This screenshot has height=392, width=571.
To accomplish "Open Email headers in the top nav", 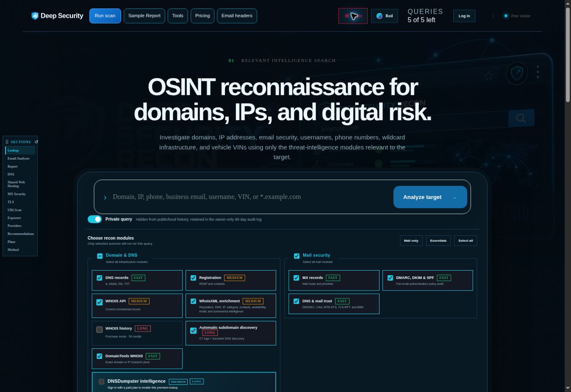I will pos(237,16).
